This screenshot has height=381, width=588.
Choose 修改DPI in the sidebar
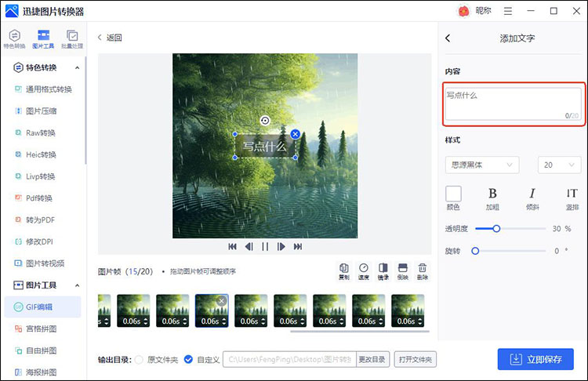(34, 241)
